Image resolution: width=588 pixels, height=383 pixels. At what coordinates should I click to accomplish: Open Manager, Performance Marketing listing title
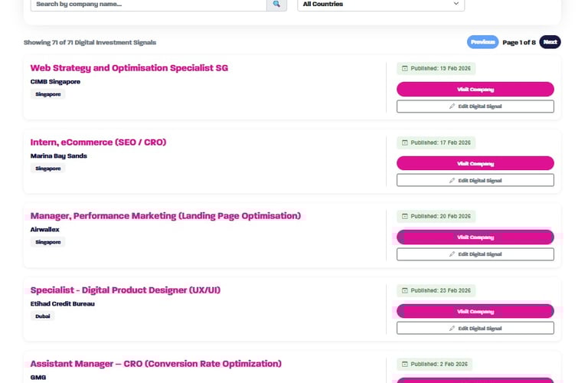pos(165,216)
